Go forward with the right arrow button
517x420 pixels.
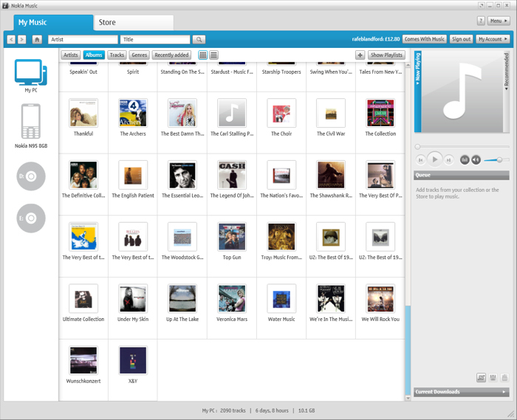pyautogui.click(x=21, y=40)
